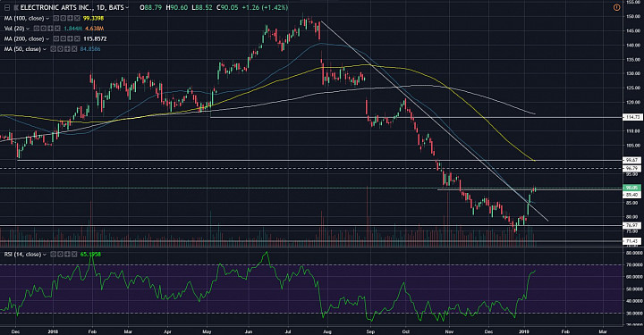Click the RSI (14, close) indicator label
This screenshot has height=335, width=644.
pos(22,255)
